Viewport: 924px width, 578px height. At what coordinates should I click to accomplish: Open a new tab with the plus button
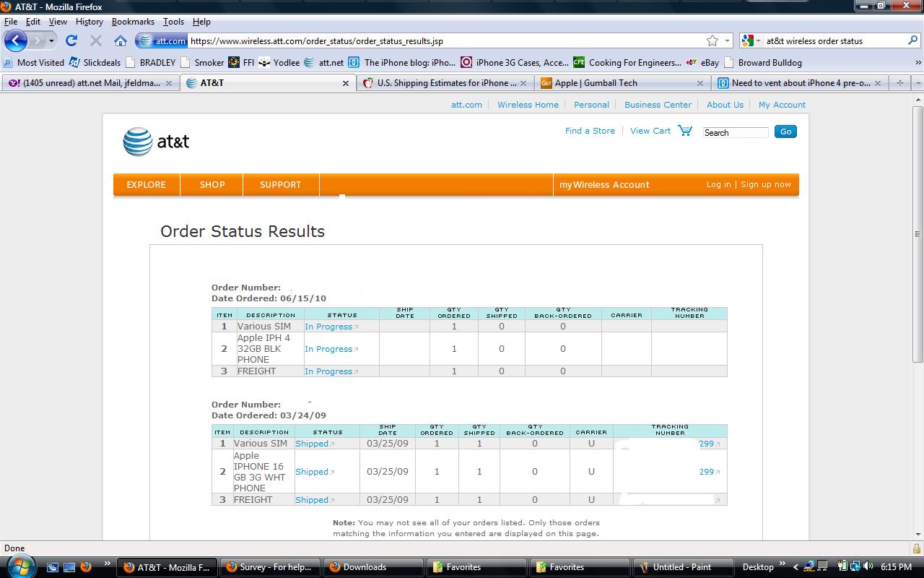(899, 83)
